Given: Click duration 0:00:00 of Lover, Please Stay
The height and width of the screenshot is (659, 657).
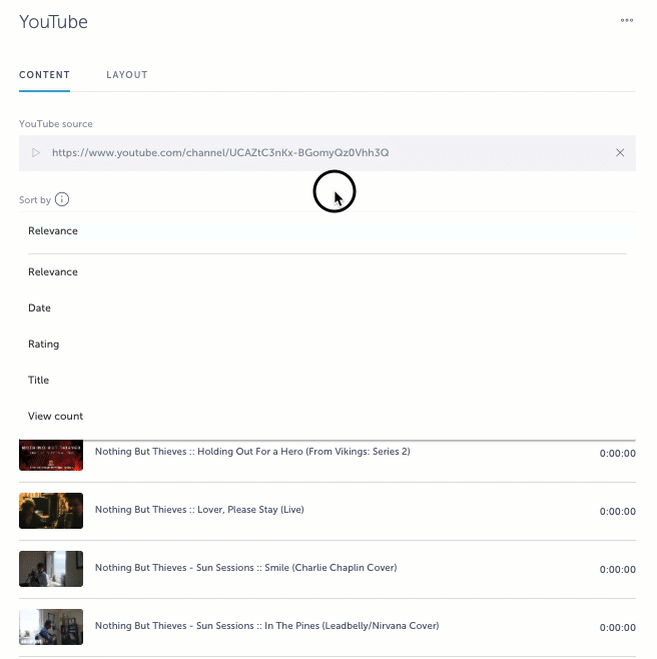Looking at the screenshot, I should (617, 511).
